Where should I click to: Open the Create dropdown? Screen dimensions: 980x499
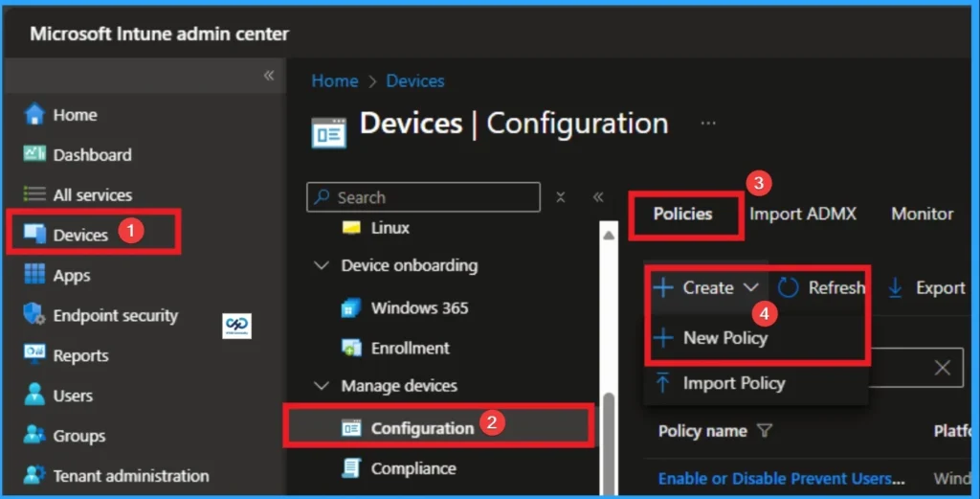[705, 287]
